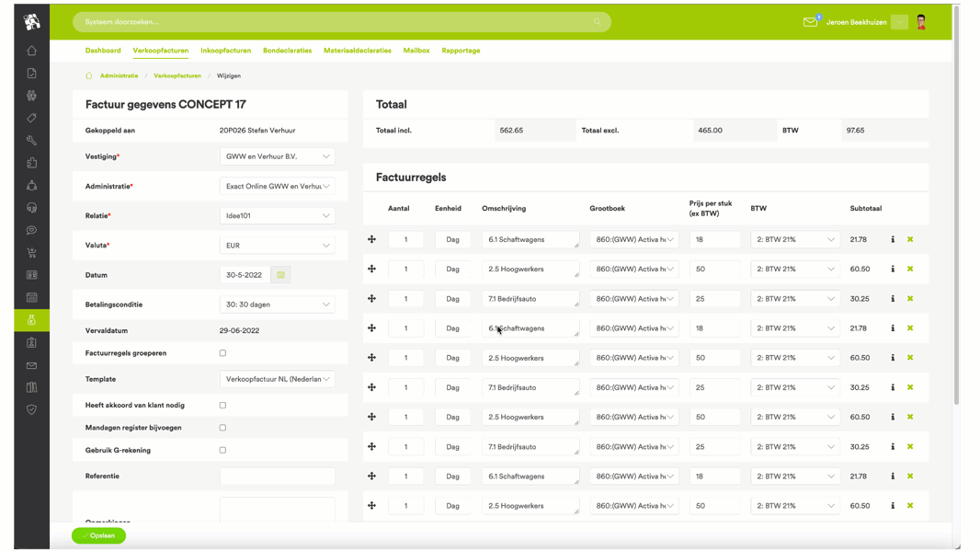Image resolution: width=980 pixels, height=551 pixels.
Task: Click the Opslaan save button
Action: pyautogui.click(x=98, y=535)
